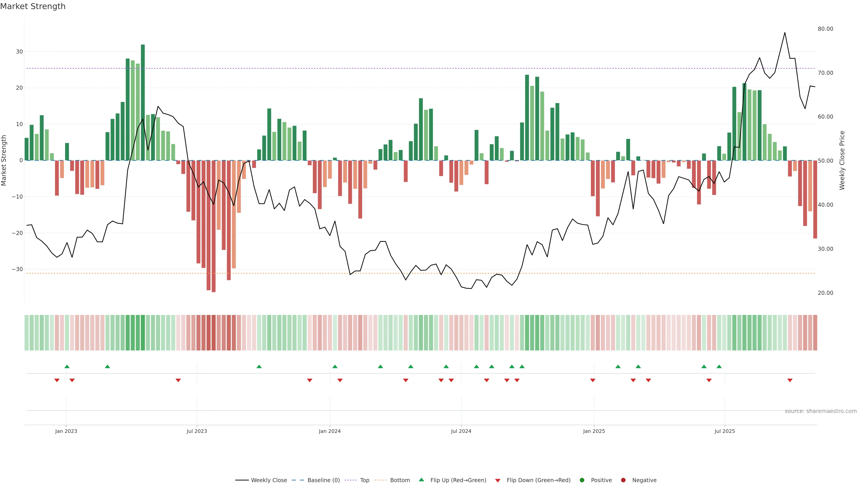Click the Weekly Close legend line icon
This screenshot has width=868, height=488.
click(242, 480)
